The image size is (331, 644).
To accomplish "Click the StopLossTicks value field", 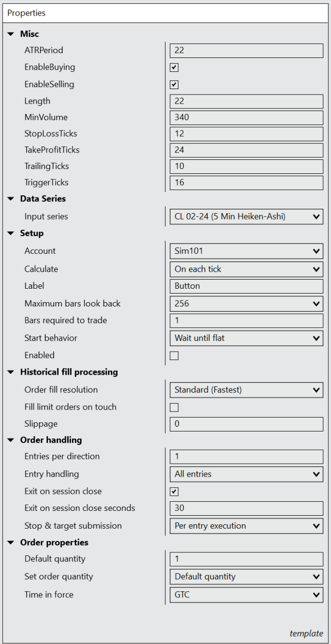I will point(247,134).
